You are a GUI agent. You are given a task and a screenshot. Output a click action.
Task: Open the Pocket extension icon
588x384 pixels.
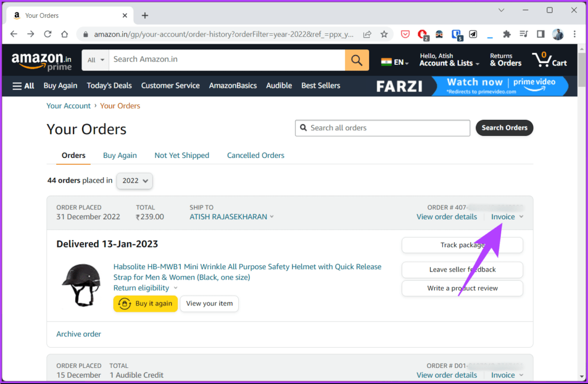(x=405, y=34)
